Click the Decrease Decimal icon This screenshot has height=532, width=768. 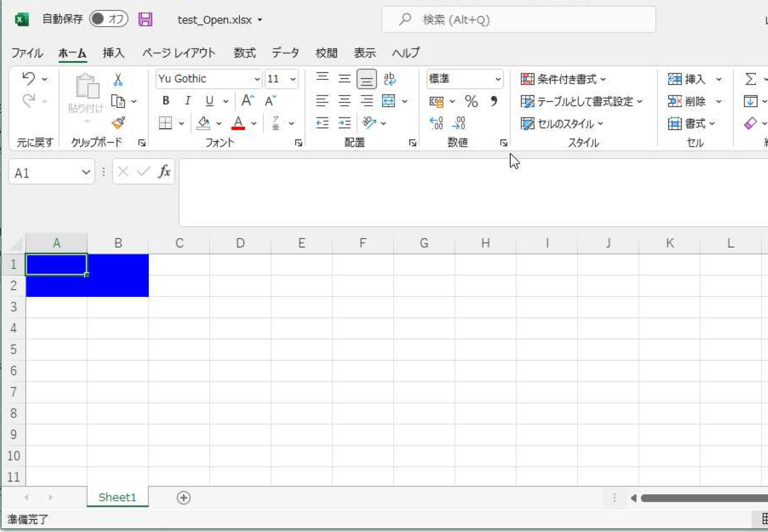click(x=459, y=123)
